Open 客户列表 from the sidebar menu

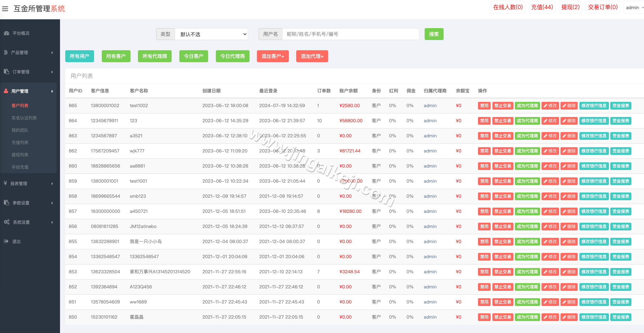pyautogui.click(x=20, y=105)
